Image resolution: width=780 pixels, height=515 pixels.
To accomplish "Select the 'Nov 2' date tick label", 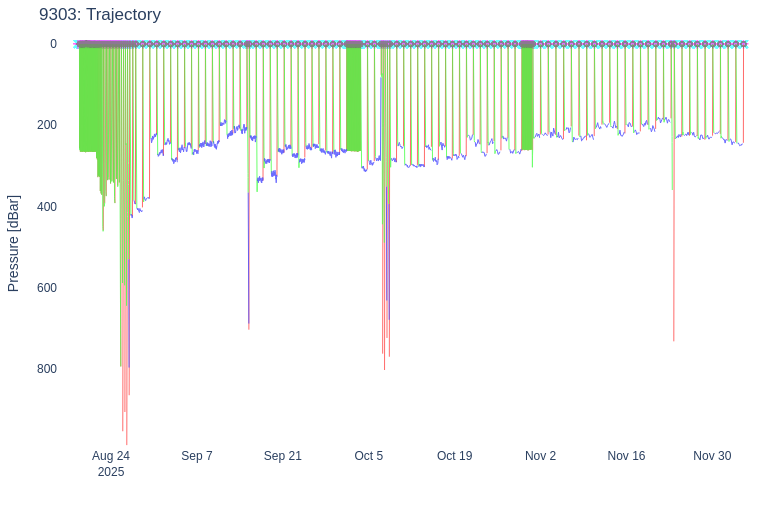I will [541, 456].
